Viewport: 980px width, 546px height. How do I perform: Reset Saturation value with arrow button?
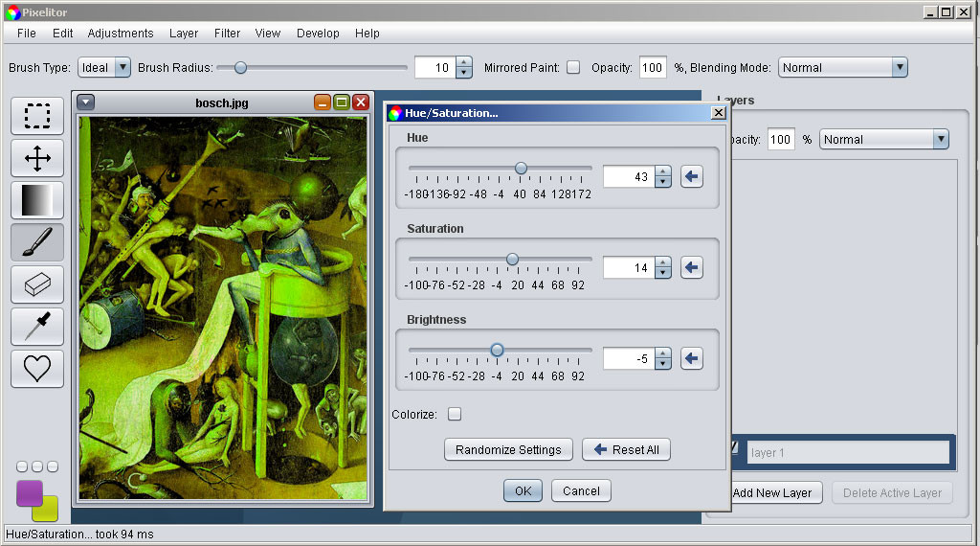[x=691, y=267]
